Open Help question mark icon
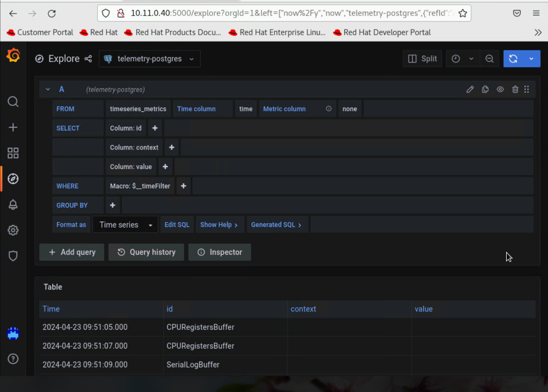The width and height of the screenshot is (548, 392). (x=13, y=359)
